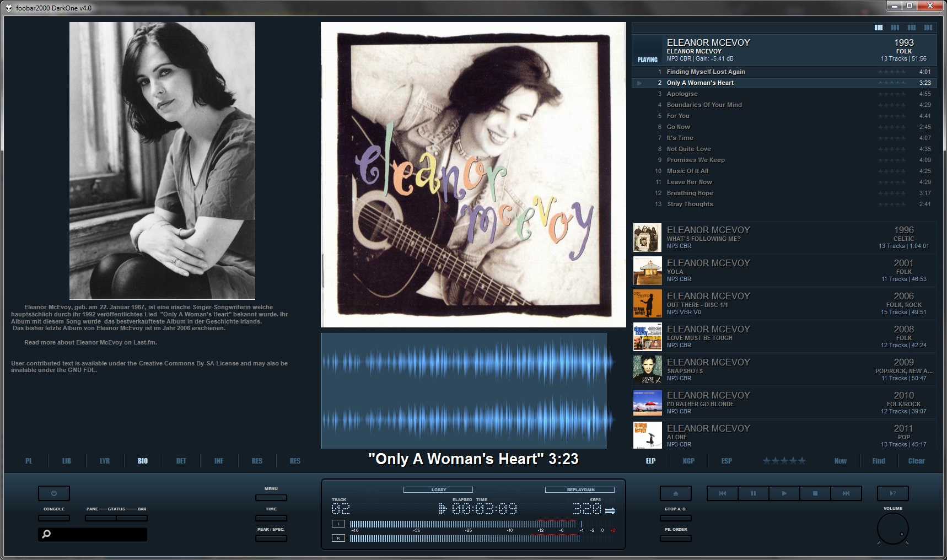Skip to the next track
Image resolution: width=947 pixels, height=560 pixels.
846,493
